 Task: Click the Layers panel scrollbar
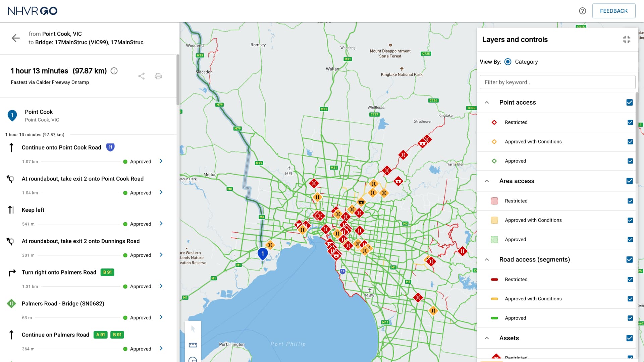coord(637,137)
